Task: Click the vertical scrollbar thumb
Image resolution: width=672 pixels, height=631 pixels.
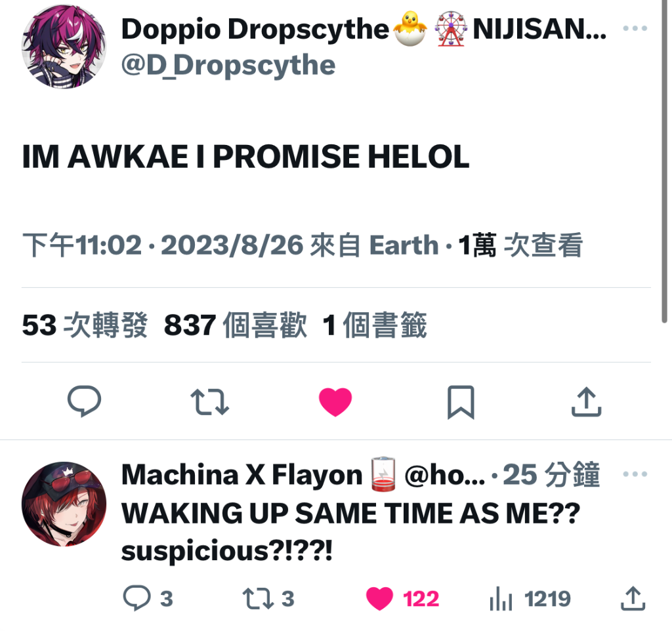Action: pyautogui.click(x=664, y=162)
